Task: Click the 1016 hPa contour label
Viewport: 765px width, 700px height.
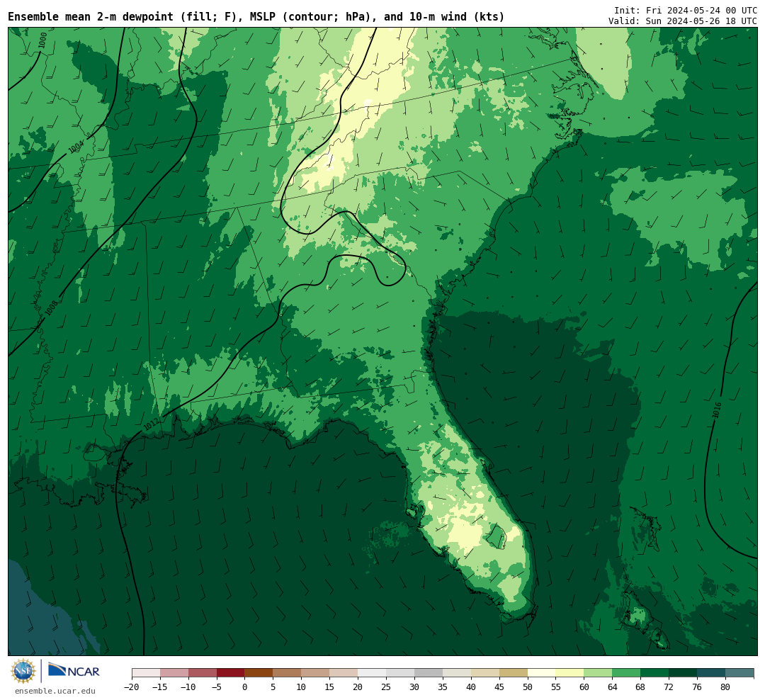Action: click(717, 410)
